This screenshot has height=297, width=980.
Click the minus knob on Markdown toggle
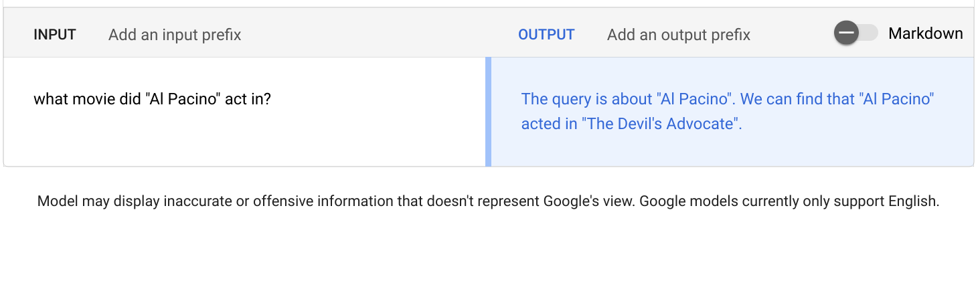click(846, 33)
